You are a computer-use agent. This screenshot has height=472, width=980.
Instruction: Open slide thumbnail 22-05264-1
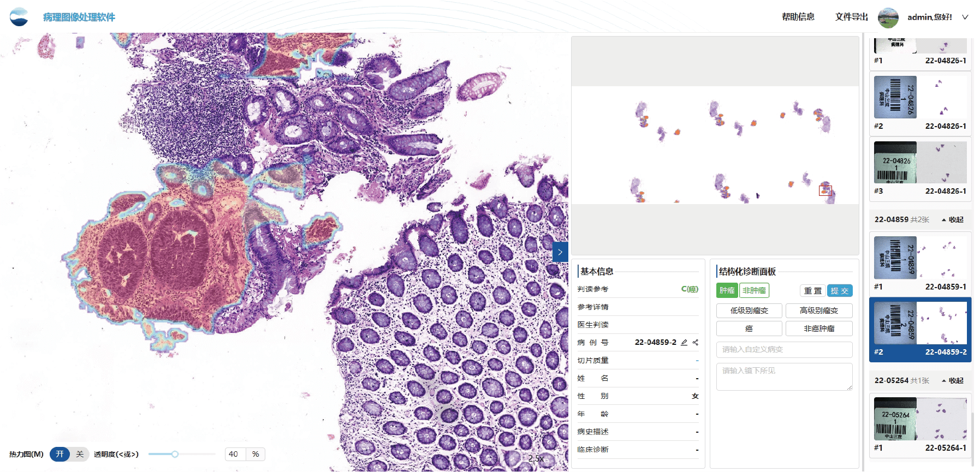[x=920, y=425]
